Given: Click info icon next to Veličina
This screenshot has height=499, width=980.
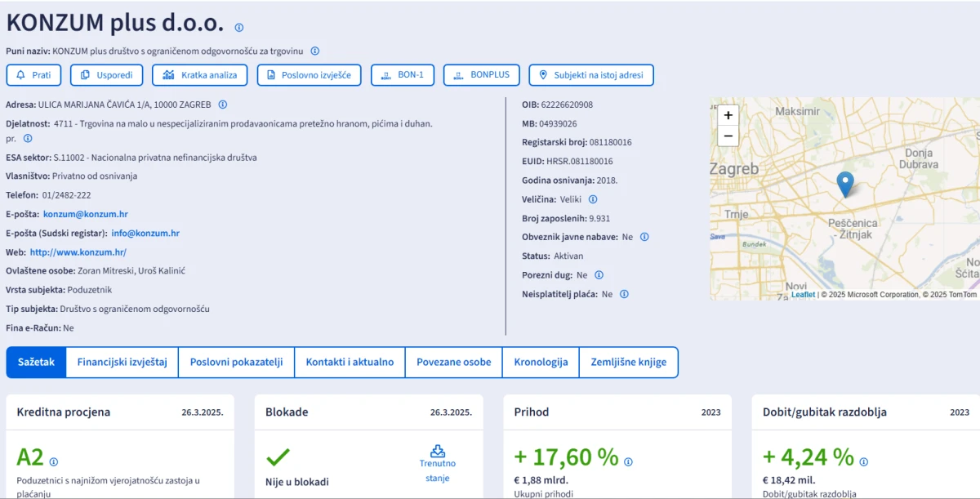Looking at the screenshot, I should [593, 199].
